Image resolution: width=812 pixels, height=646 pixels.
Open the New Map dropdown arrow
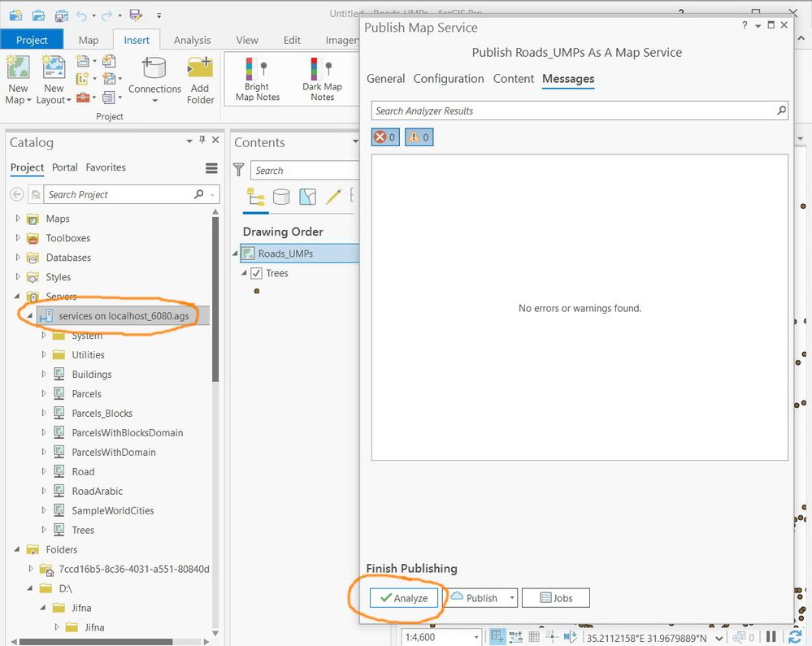(28, 100)
